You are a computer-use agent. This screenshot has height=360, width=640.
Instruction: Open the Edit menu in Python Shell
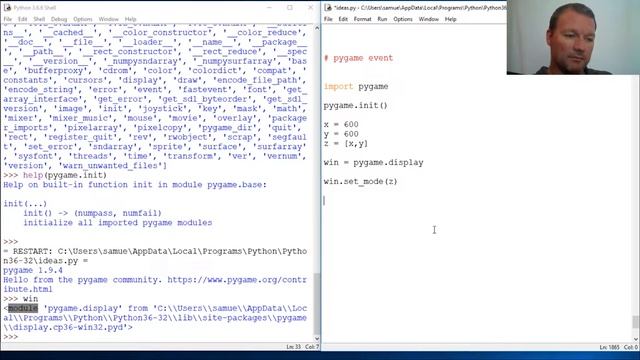[x=22, y=19]
